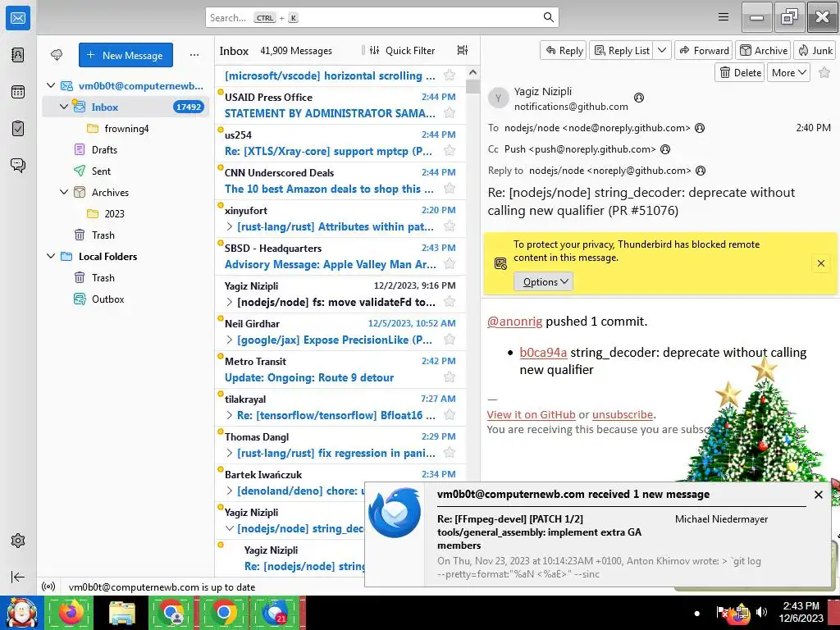Star the Neil Girdhar message
This screenshot has height=630, width=840.
pyautogui.click(x=450, y=340)
